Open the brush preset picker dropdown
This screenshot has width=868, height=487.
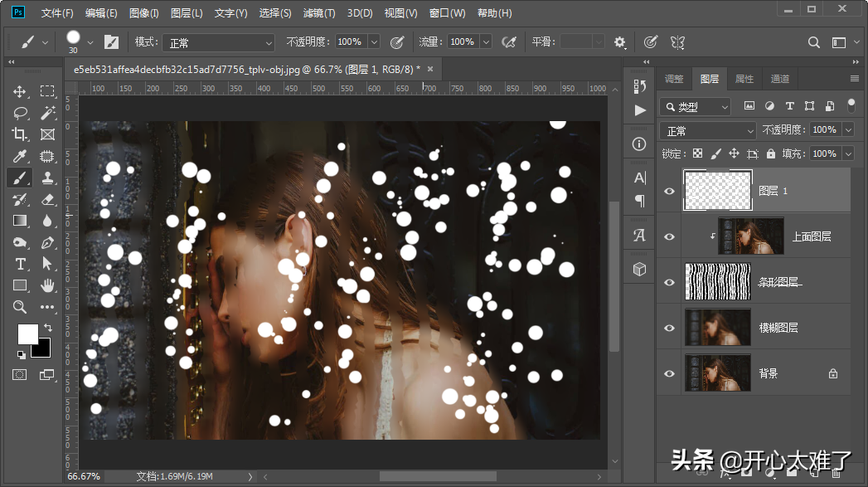click(x=90, y=42)
